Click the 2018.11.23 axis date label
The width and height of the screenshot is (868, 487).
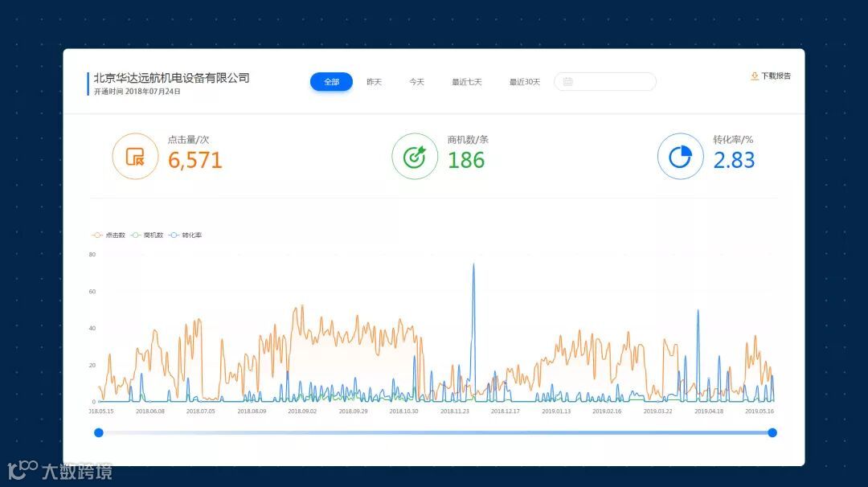454,411
